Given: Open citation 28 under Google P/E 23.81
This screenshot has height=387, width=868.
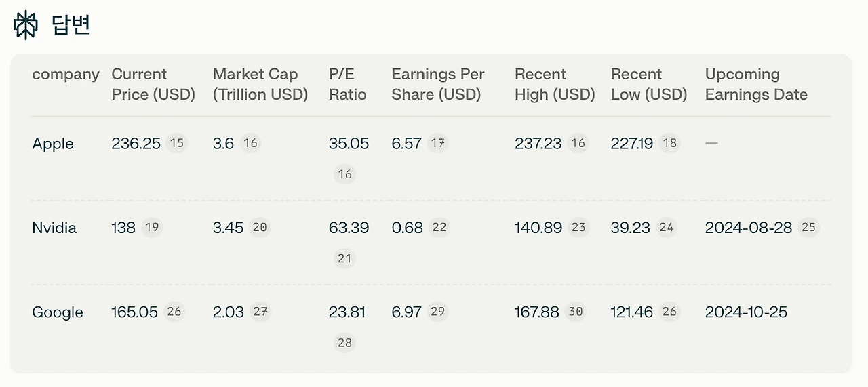Looking at the screenshot, I should 344,342.
